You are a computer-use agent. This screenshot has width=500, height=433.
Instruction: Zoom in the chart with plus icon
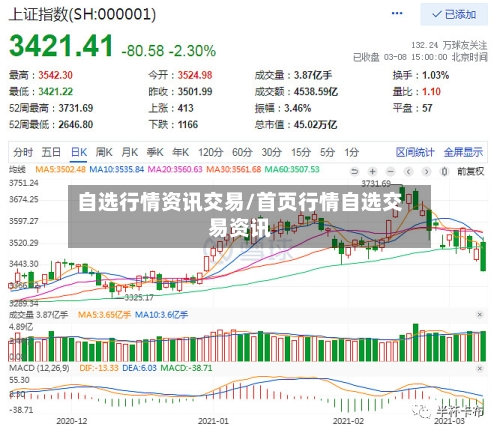click(x=372, y=172)
